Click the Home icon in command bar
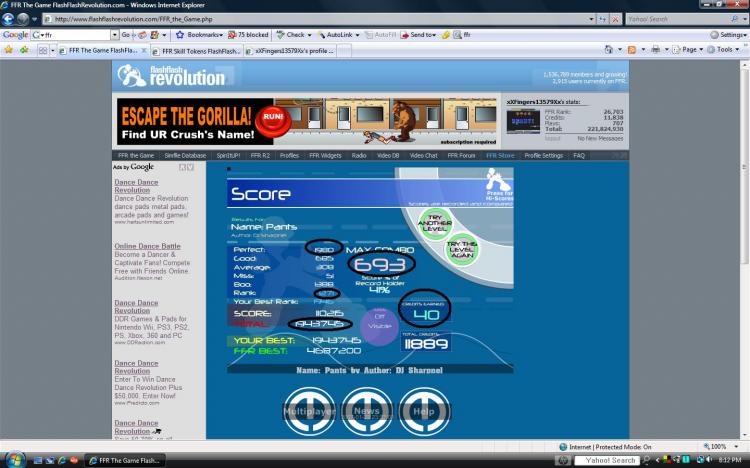 pyautogui.click(x=608, y=50)
